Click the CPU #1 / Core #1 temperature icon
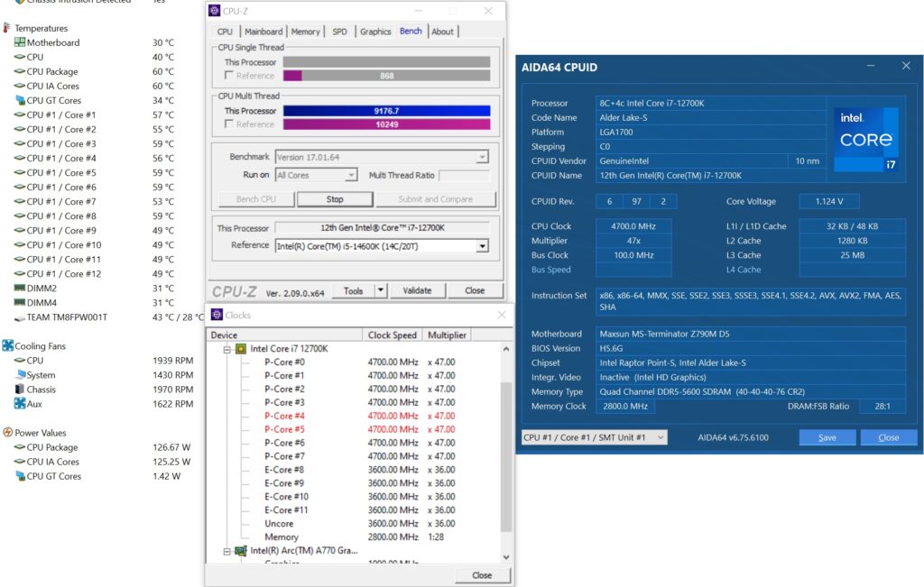The width and height of the screenshot is (924, 587). (20, 115)
